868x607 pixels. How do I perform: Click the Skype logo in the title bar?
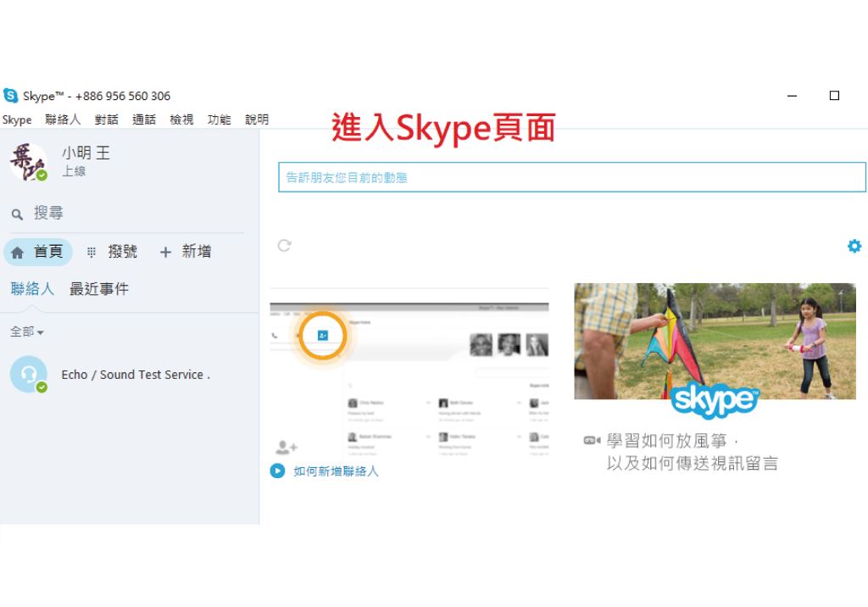pos(10,95)
